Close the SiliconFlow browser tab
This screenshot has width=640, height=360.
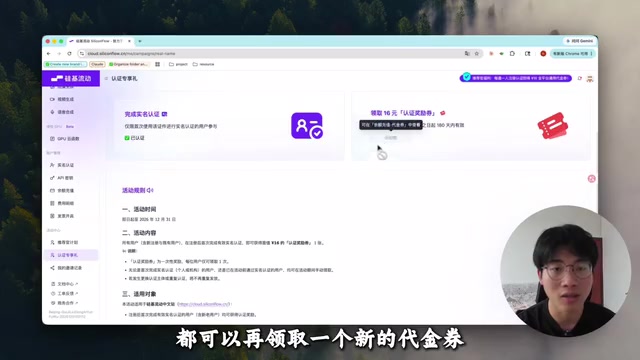click(x=129, y=41)
